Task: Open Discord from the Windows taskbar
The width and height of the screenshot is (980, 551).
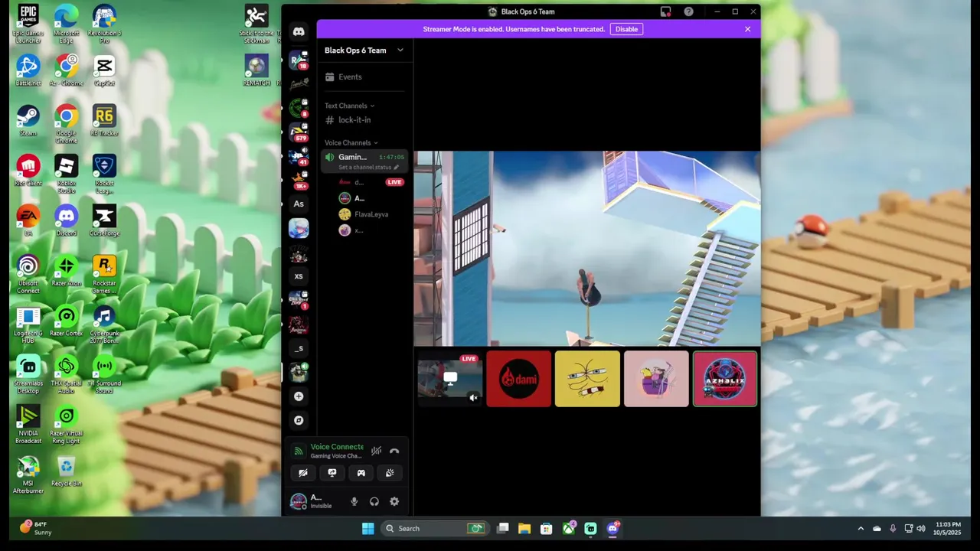Action: [612, 528]
